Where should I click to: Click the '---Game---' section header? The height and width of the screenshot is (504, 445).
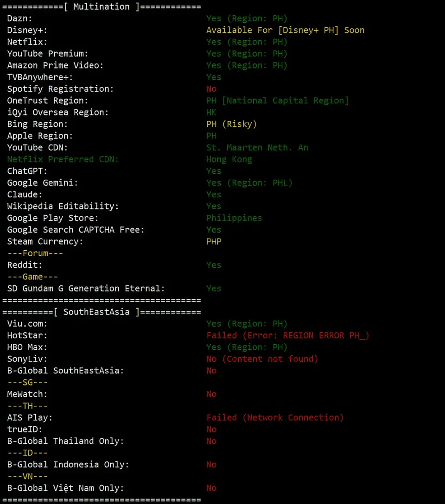click(32, 277)
